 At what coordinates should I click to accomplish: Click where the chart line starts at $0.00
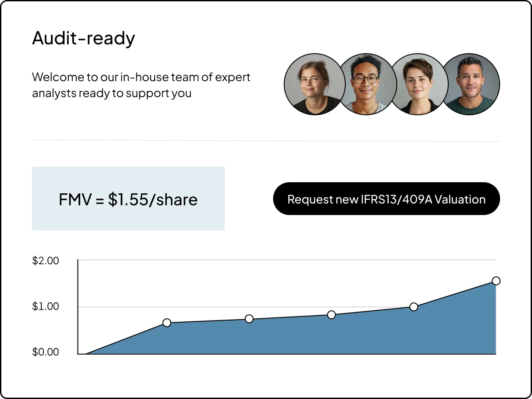pos(86,354)
